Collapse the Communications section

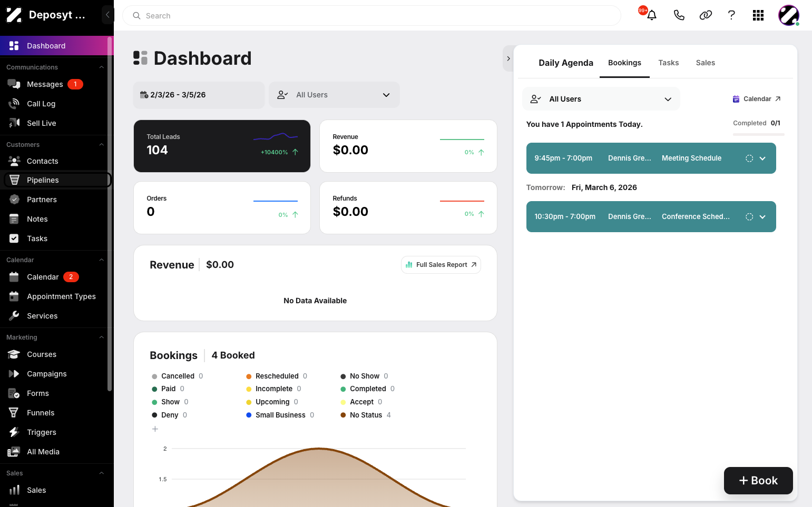point(101,67)
